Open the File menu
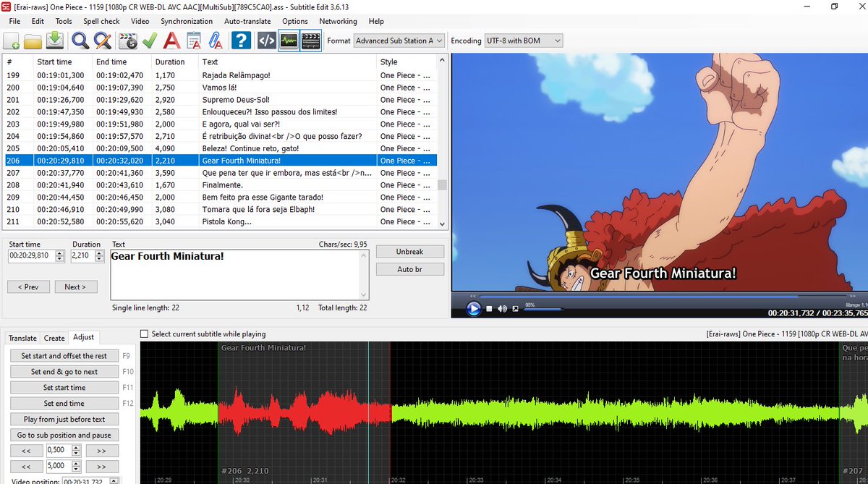This screenshot has height=484, width=868. click(14, 21)
